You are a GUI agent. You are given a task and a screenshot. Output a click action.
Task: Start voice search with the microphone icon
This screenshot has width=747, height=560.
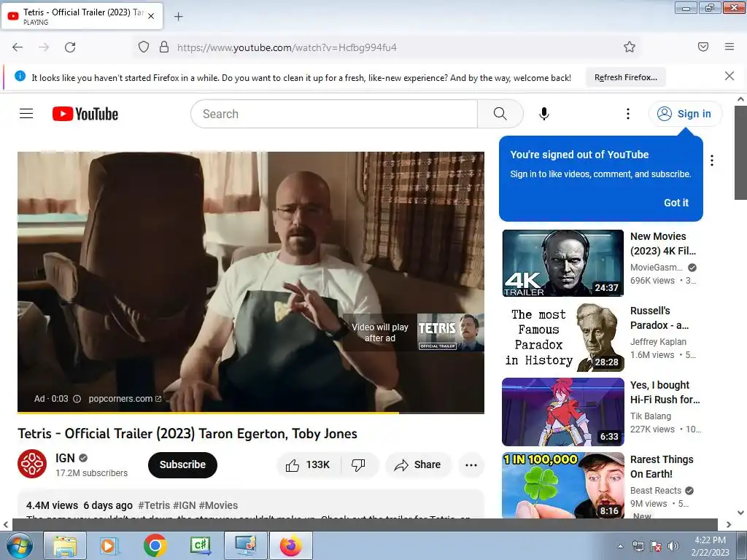[544, 114]
